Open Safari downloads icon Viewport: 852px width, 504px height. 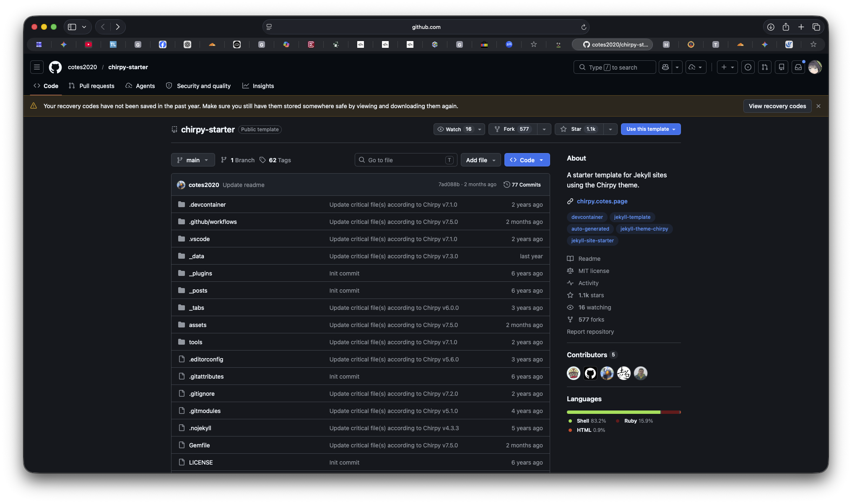point(771,27)
